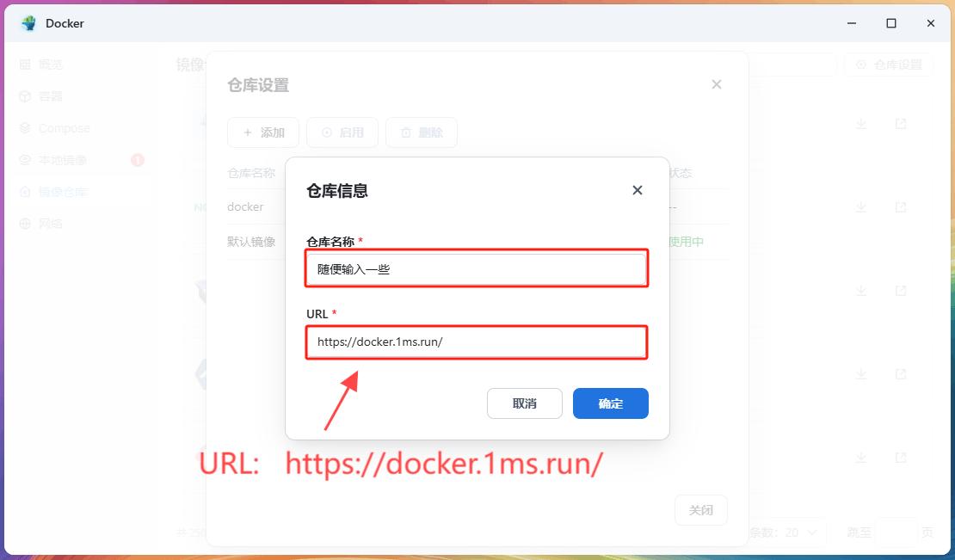Viewport: 955px width, 560px height.
Task: Go to Compose in the sidebar
Action: [63, 128]
